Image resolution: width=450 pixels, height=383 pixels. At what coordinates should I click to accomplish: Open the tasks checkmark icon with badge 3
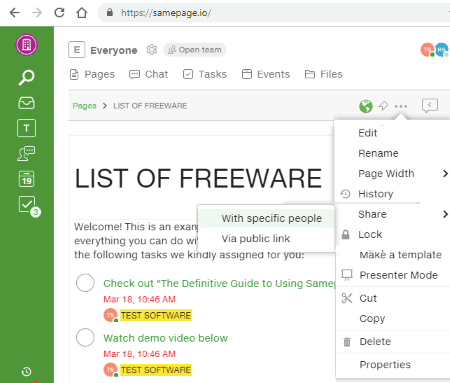[29, 206]
